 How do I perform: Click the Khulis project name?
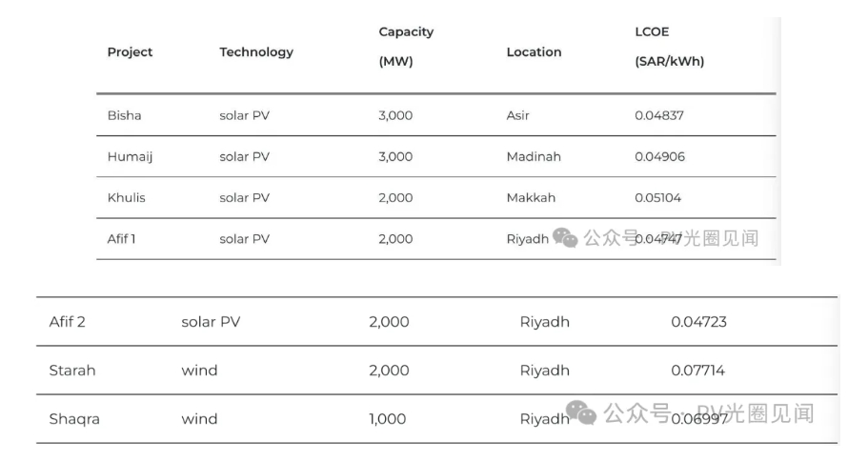pyautogui.click(x=126, y=197)
